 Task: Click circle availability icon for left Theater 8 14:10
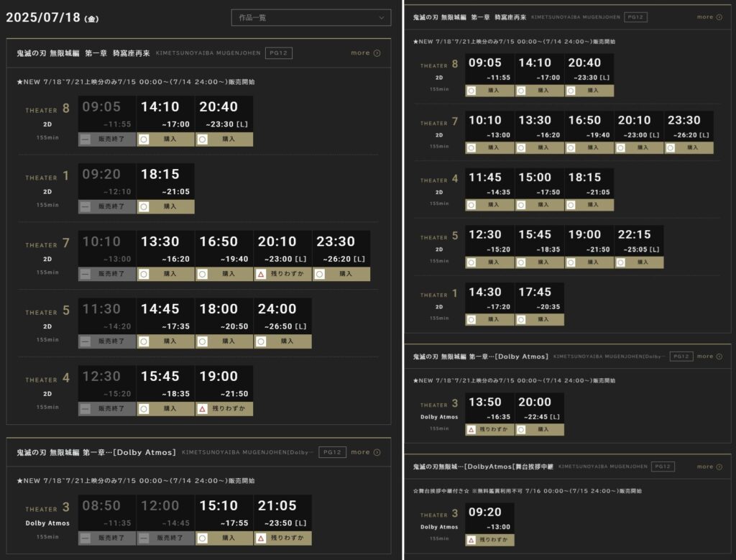pyautogui.click(x=144, y=139)
